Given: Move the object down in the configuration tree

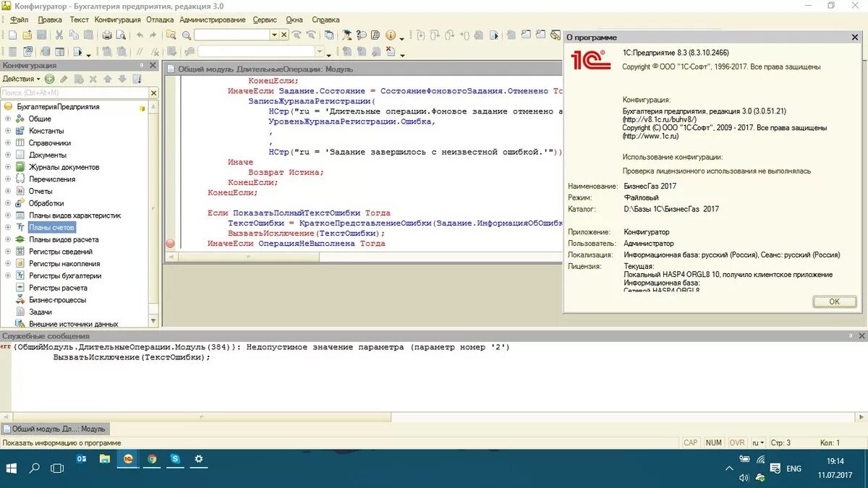Looking at the screenshot, I should click(x=122, y=79).
